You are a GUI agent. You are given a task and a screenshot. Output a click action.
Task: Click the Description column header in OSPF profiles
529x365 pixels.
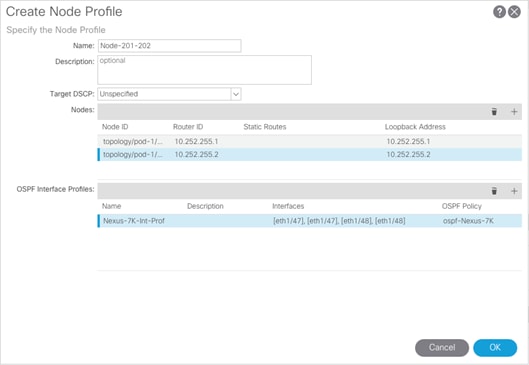[x=205, y=206]
